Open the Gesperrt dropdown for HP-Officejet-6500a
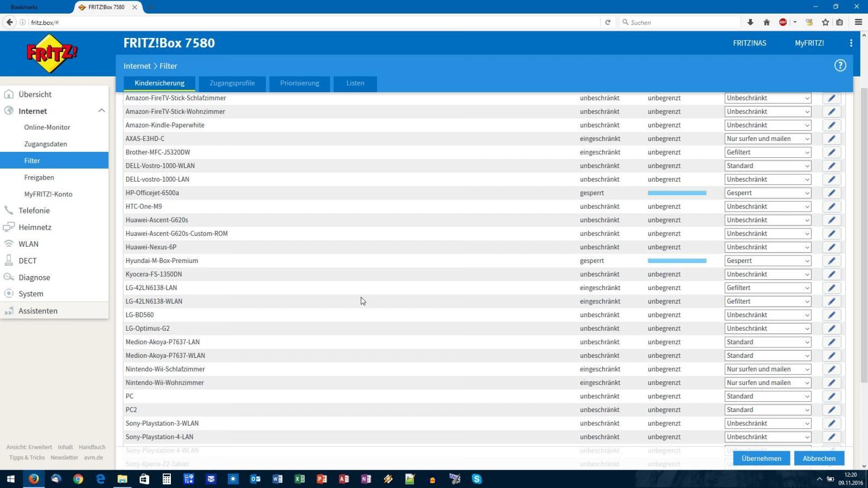The height and width of the screenshot is (488, 868). tap(768, 193)
